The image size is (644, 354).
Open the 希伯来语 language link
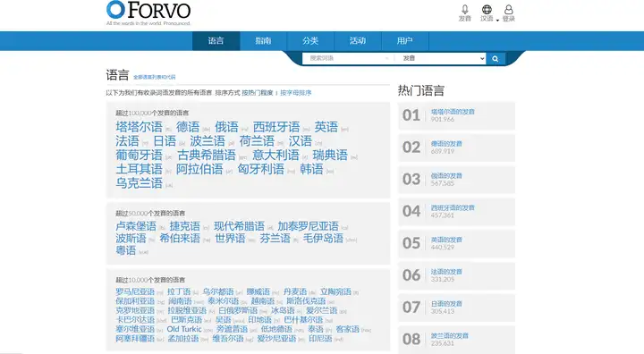(180, 238)
